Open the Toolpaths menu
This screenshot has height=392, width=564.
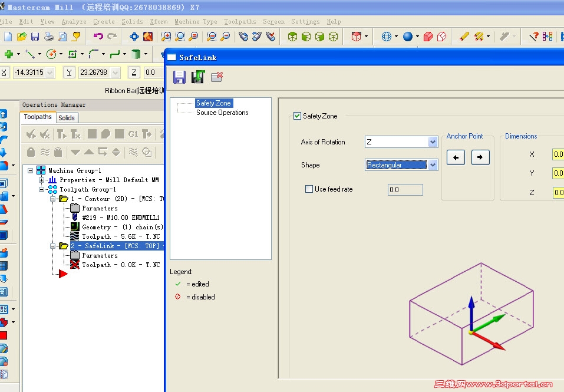[x=240, y=22]
